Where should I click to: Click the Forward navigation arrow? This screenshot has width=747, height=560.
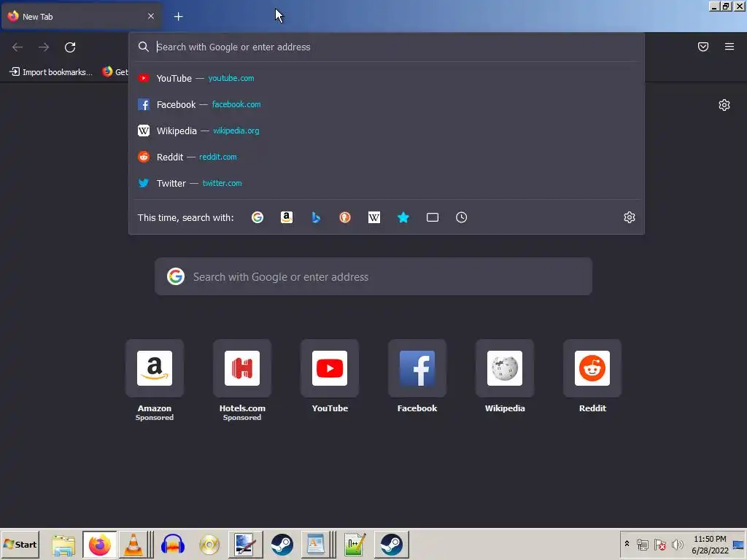tap(44, 47)
